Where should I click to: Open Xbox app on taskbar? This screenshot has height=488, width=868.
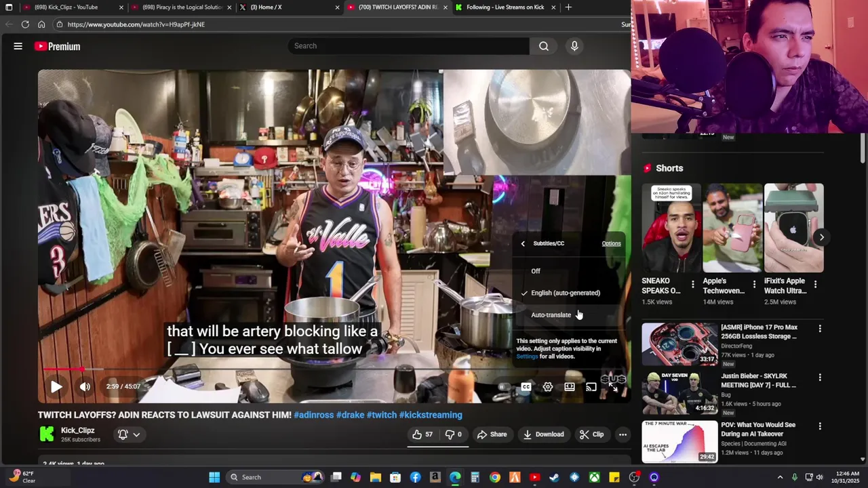point(594,477)
